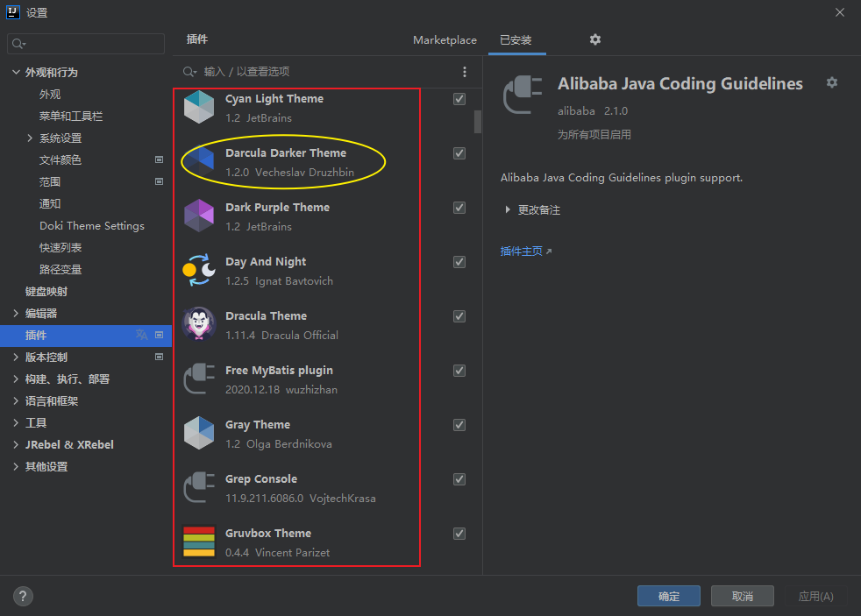This screenshot has height=616, width=861.
Task: Open the 键盘映射 settings page
Action: coord(46,291)
